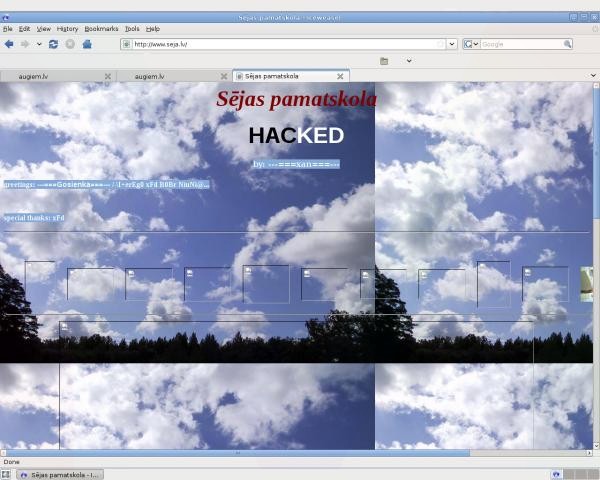Click into the URL address field
The image size is (600, 480).
point(285,44)
